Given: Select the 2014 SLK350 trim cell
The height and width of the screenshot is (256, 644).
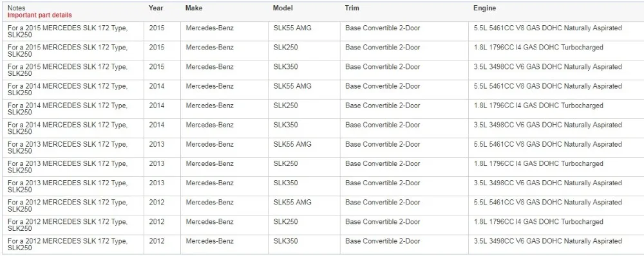Looking at the screenshot, I should click(404, 128).
